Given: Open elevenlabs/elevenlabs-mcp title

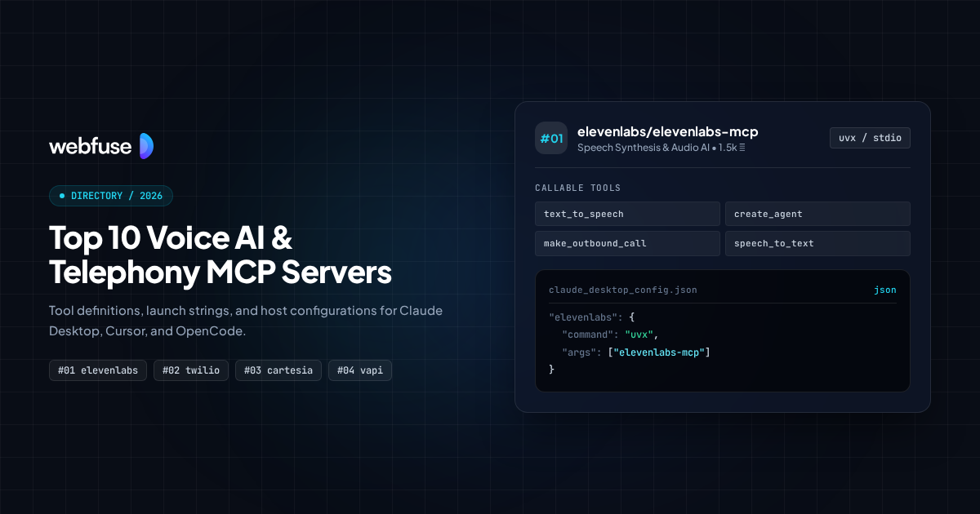Looking at the screenshot, I should pyautogui.click(x=668, y=131).
